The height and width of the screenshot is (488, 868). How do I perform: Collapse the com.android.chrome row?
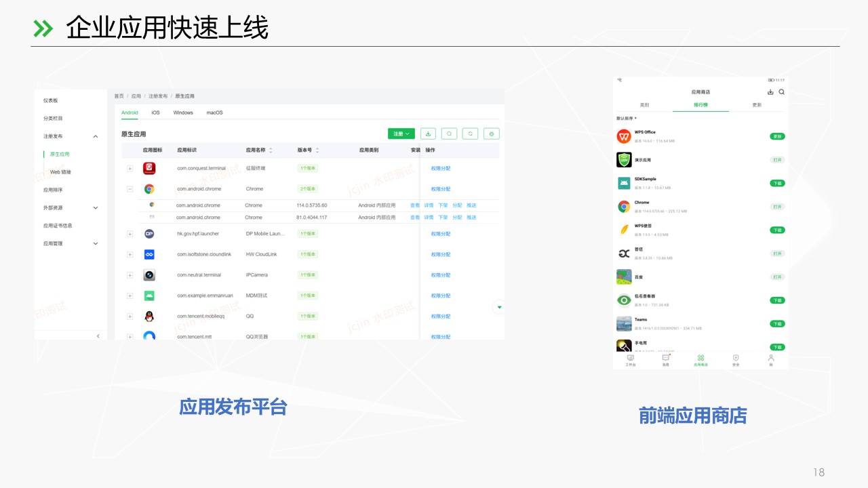pyautogui.click(x=130, y=189)
